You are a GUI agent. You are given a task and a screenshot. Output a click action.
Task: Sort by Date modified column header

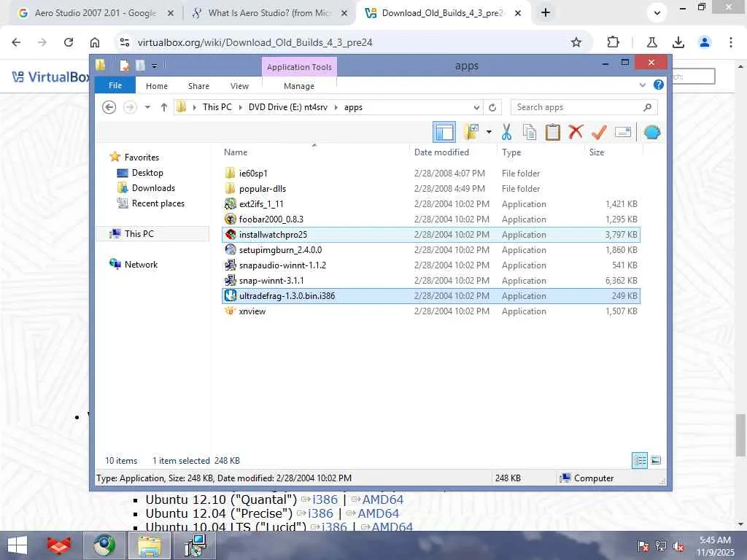(x=441, y=152)
